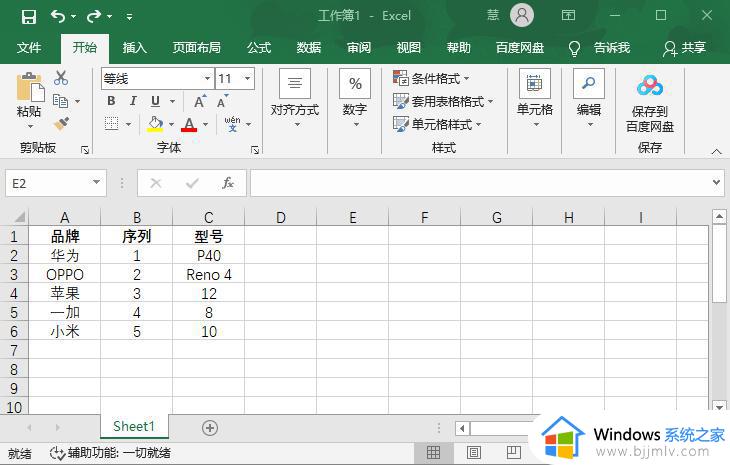The height and width of the screenshot is (465, 730).
Task: Click the Select All corner triangle
Action: point(20,217)
